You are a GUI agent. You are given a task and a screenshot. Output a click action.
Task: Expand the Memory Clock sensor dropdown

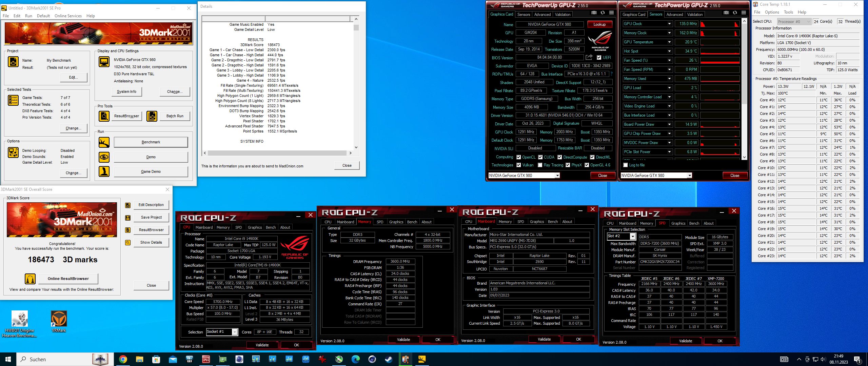[669, 33]
